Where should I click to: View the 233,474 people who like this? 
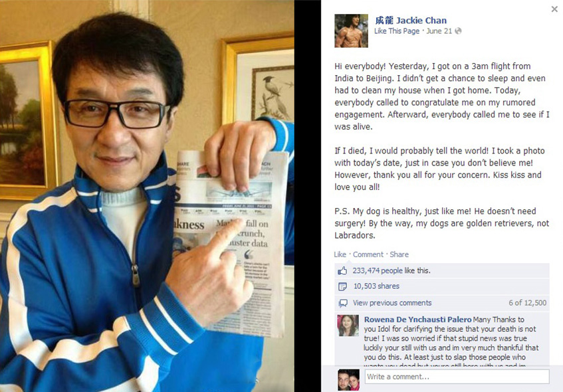392,270
